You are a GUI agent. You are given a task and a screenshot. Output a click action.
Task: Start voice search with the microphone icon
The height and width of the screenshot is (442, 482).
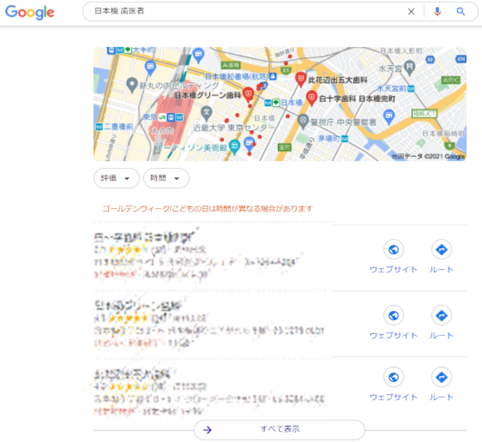coord(437,12)
